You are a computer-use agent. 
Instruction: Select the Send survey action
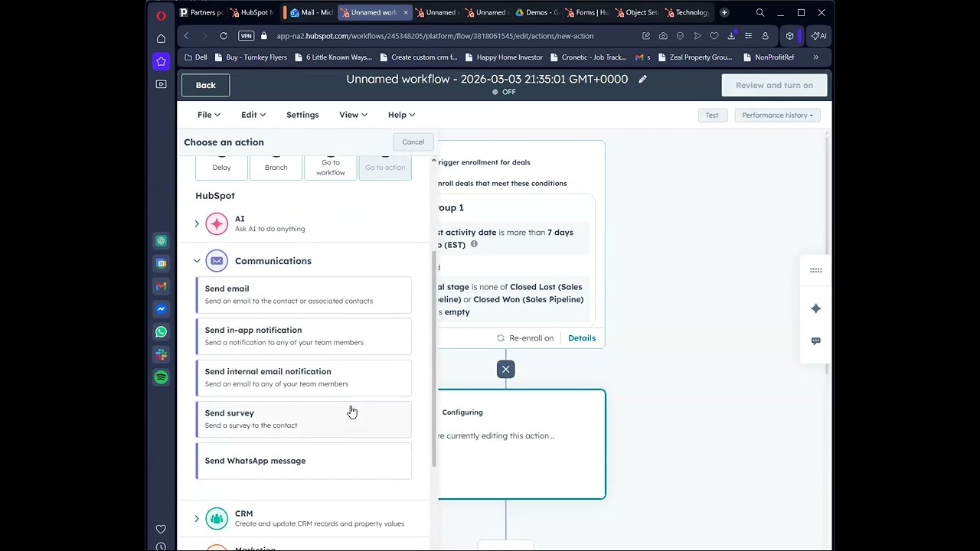(x=304, y=419)
